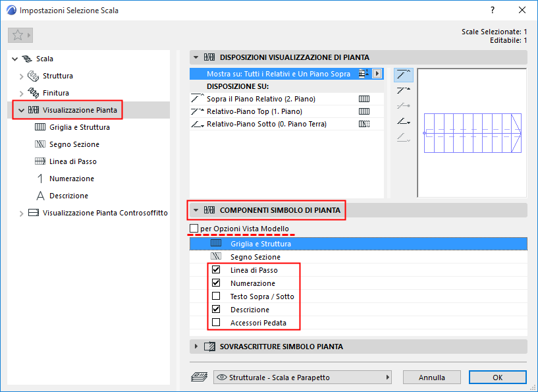Select the Relativo-Piano Sotto preview icon
Viewport: 538px width, 392px height.
point(403,121)
